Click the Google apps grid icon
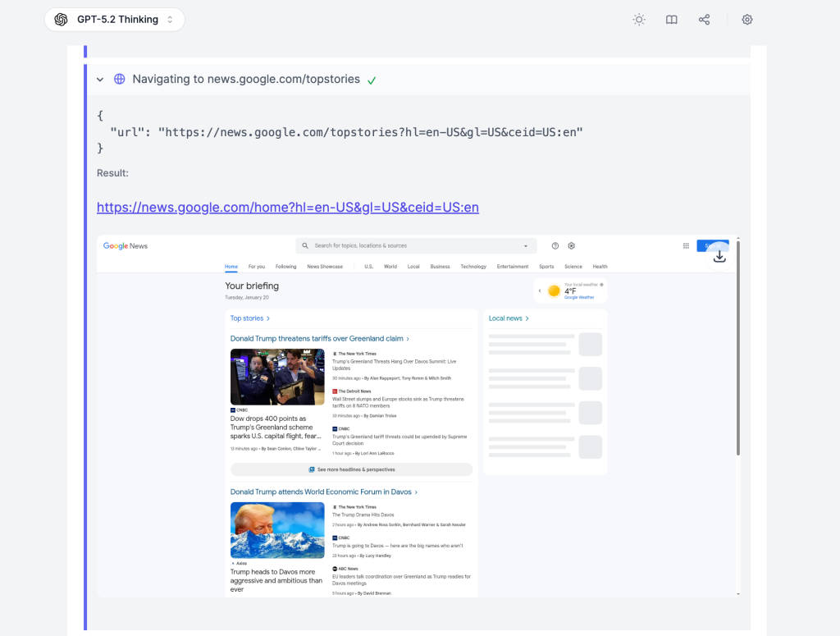The image size is (840, 636). click(686, 245)
